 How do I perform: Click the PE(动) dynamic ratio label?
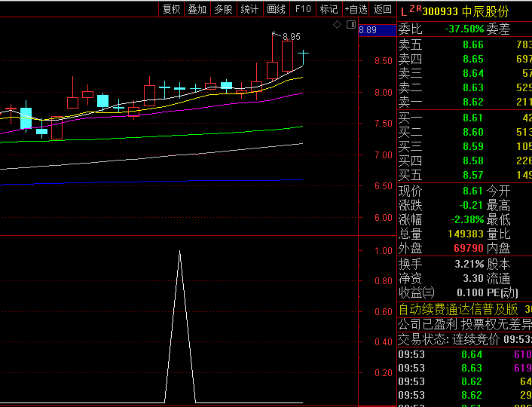503,292
